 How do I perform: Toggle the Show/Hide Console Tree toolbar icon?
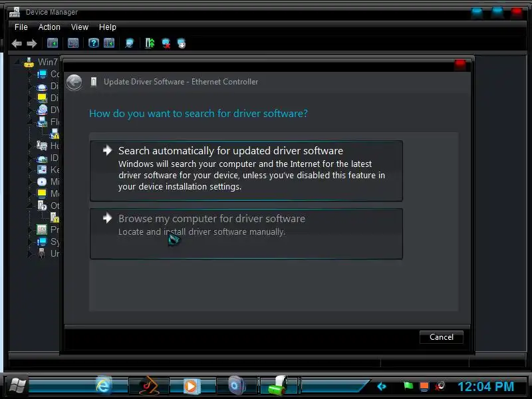point(53,43)
